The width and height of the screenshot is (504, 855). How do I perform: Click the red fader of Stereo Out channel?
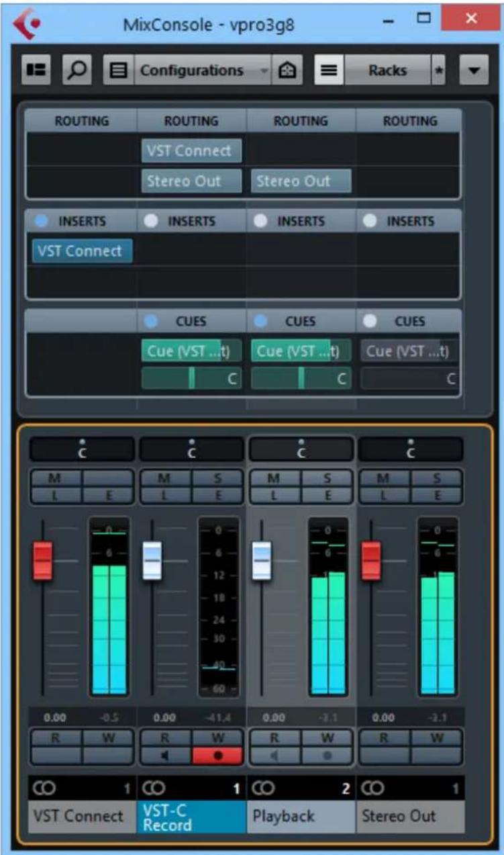(x=370, y=560)
